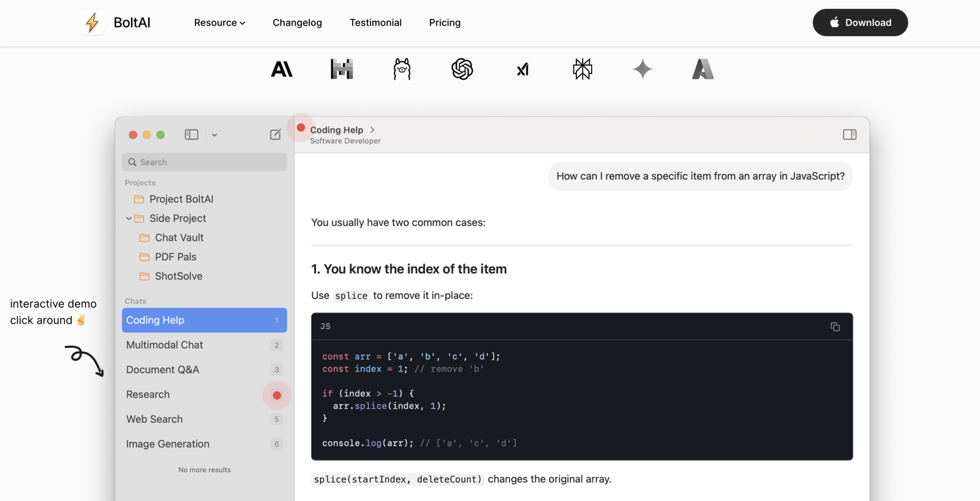Toggle the left sidebar panel icon
The image size is (980, 501).
[x=192, y=134]
